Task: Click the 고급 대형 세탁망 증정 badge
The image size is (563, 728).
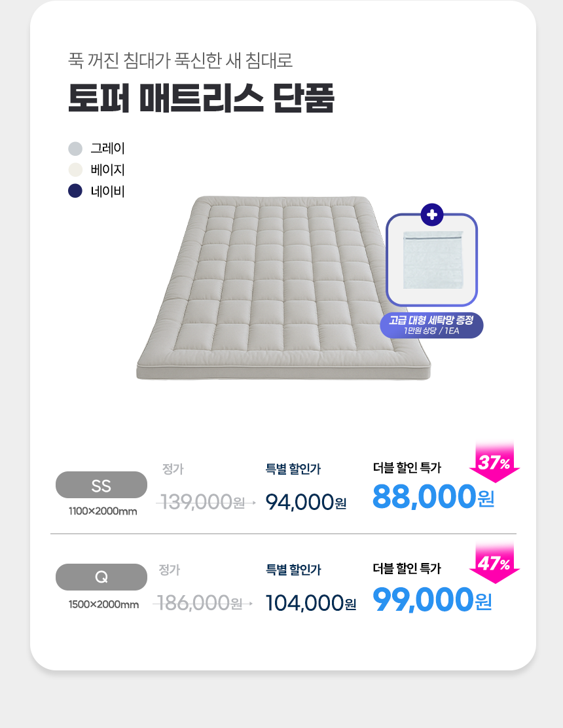Action: coord(431,325)
